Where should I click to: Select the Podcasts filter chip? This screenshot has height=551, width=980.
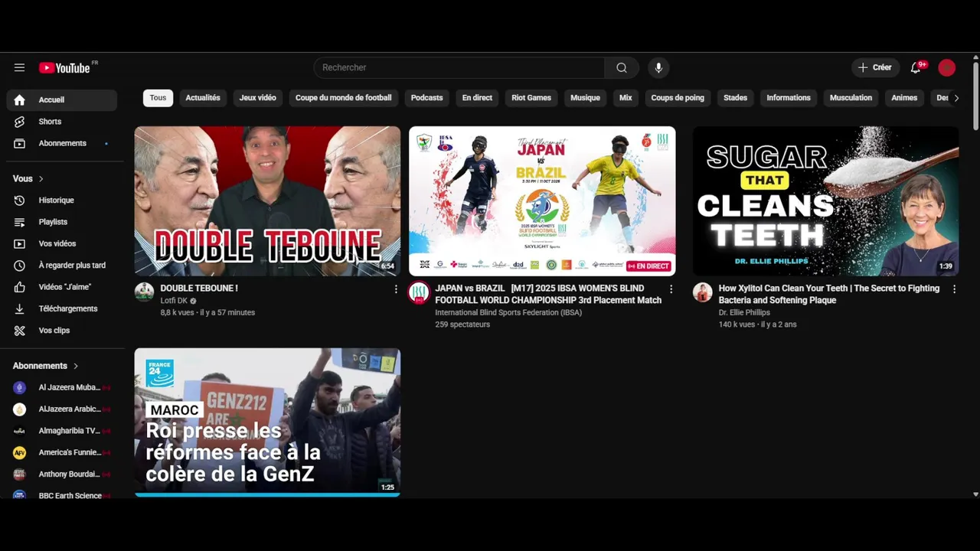pyautogui.click(x=426, y=98)
